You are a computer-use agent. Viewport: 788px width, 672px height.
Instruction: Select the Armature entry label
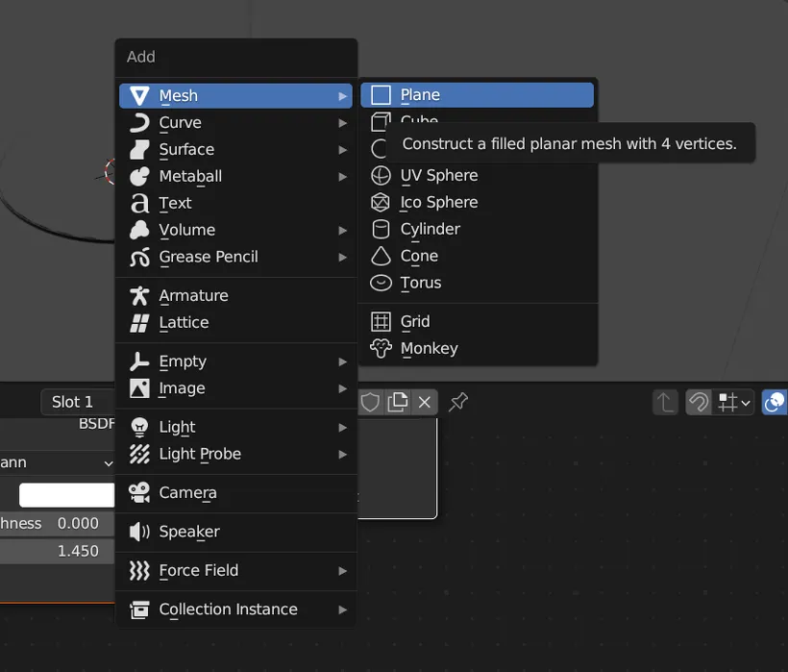[193, 295]
